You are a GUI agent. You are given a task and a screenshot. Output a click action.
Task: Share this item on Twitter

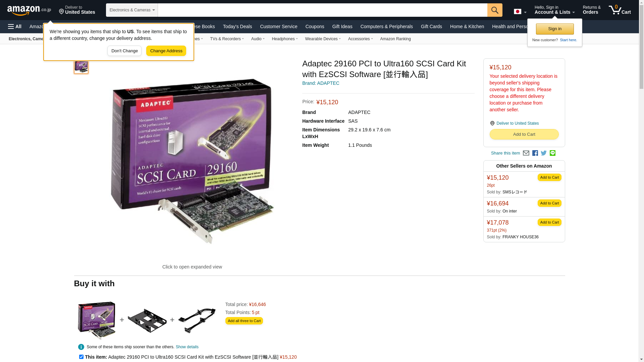[x=544, y=153]
